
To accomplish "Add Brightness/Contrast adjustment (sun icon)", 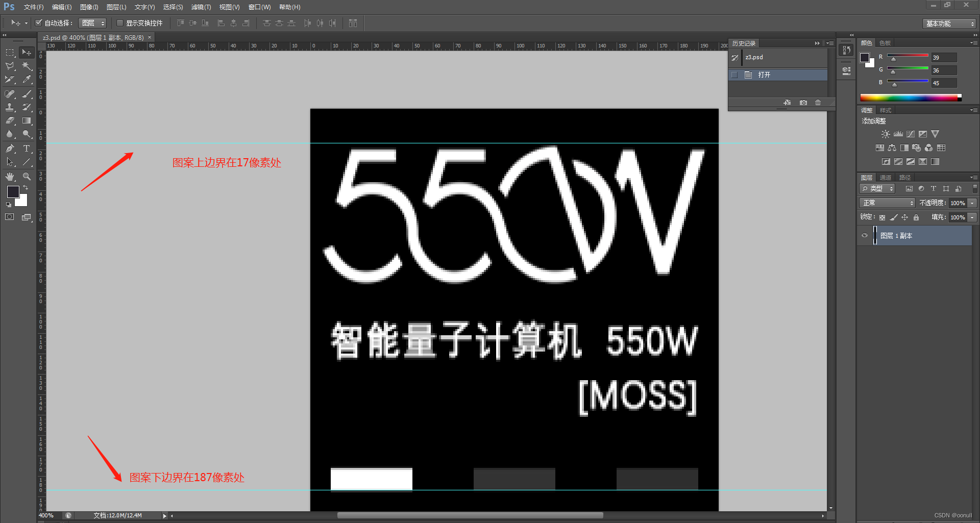I will [x=886, y=134].
